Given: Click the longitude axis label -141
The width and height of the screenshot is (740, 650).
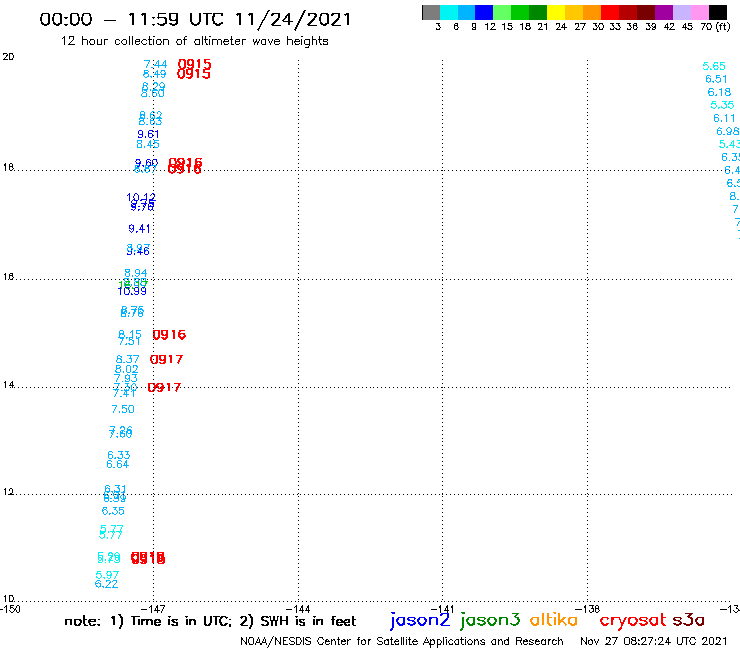Looking at the screenshot, I should pos(442,609).
